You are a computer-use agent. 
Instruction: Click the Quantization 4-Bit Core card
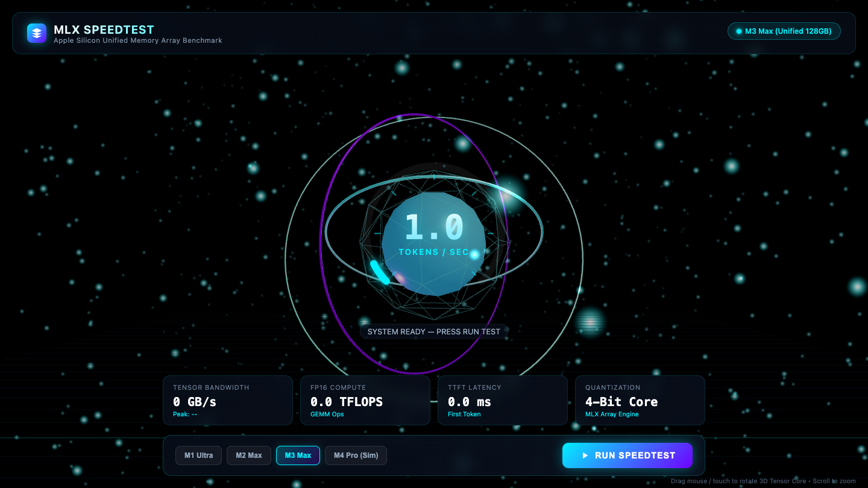pyautogui.click(x=640, y=401)
